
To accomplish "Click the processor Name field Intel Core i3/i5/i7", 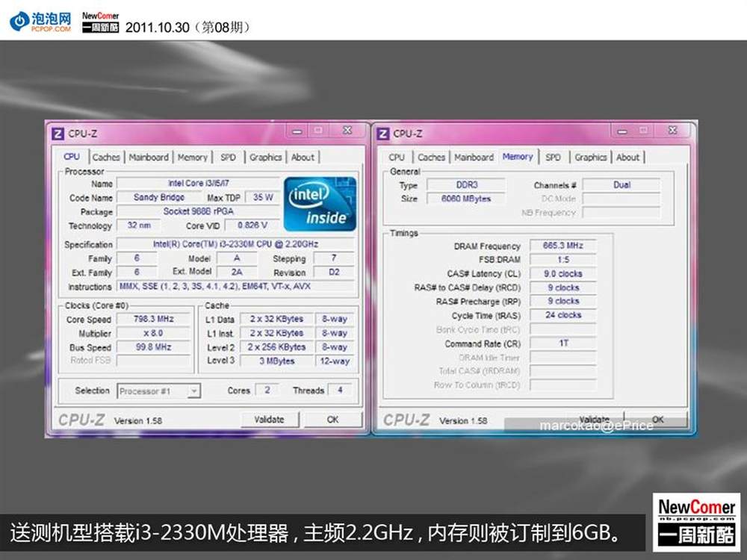I will click(x=198, y=184).
